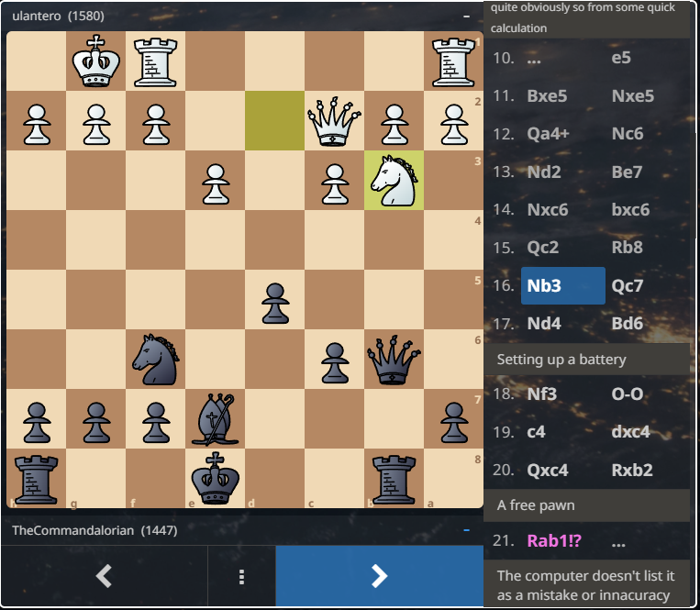Select the white rook on a1
The height and width of the screenshot is (610, 700).
(453, 61)
